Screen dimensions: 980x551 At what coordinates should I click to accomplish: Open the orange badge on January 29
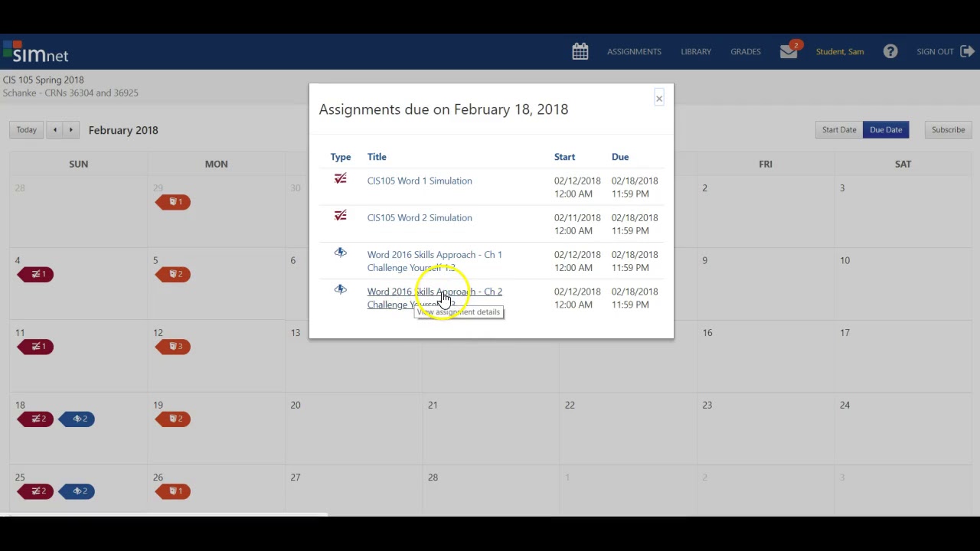point(173,202)
